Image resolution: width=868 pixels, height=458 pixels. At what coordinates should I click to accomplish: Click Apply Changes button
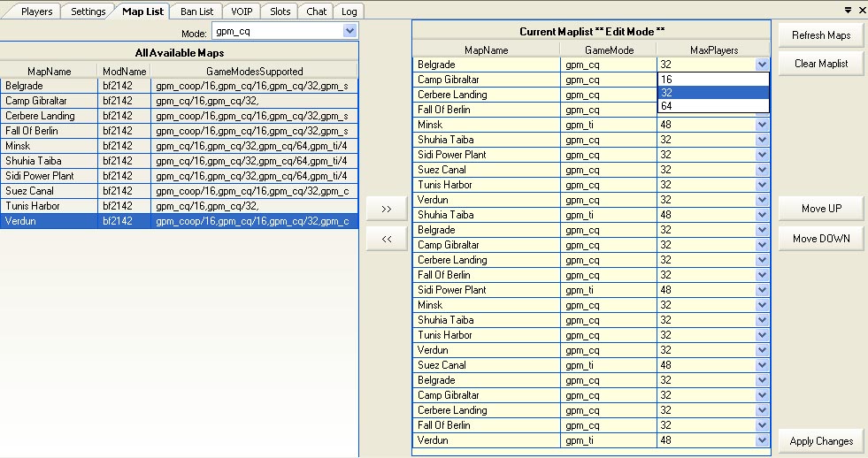(821, 441)
